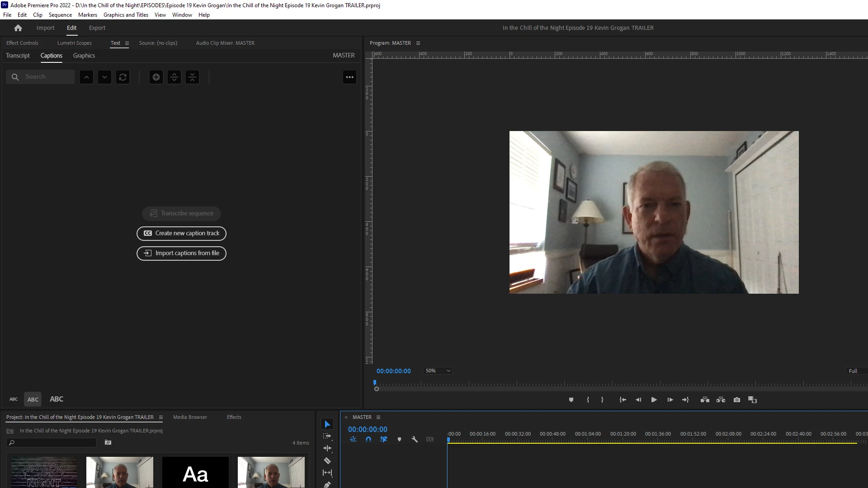
Task: Click Add new caption segment icon
Action: [156, 77]
